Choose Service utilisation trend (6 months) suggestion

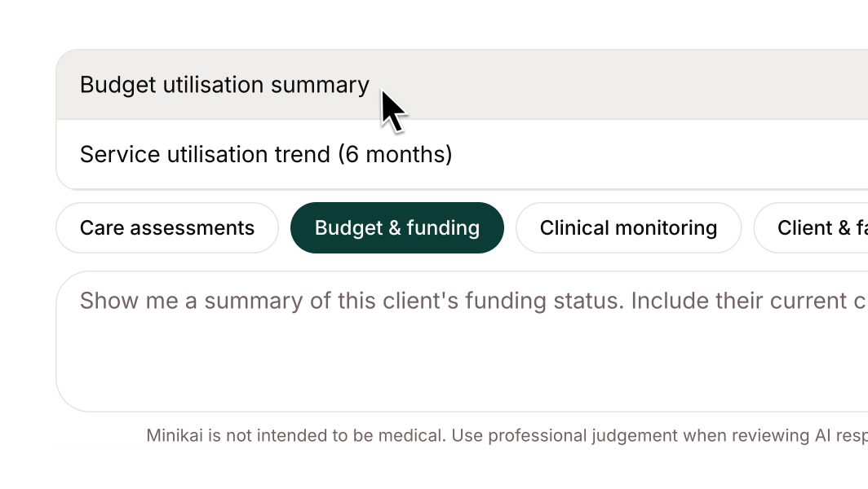(266, 155)
